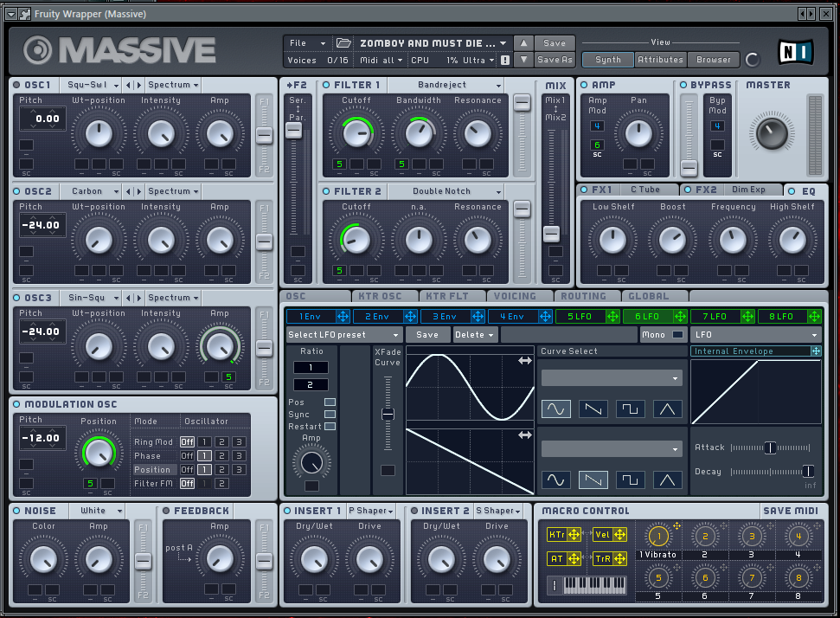840x618 pixels.
Task: Click the LFO preset Save button
Action: (427, 334)
